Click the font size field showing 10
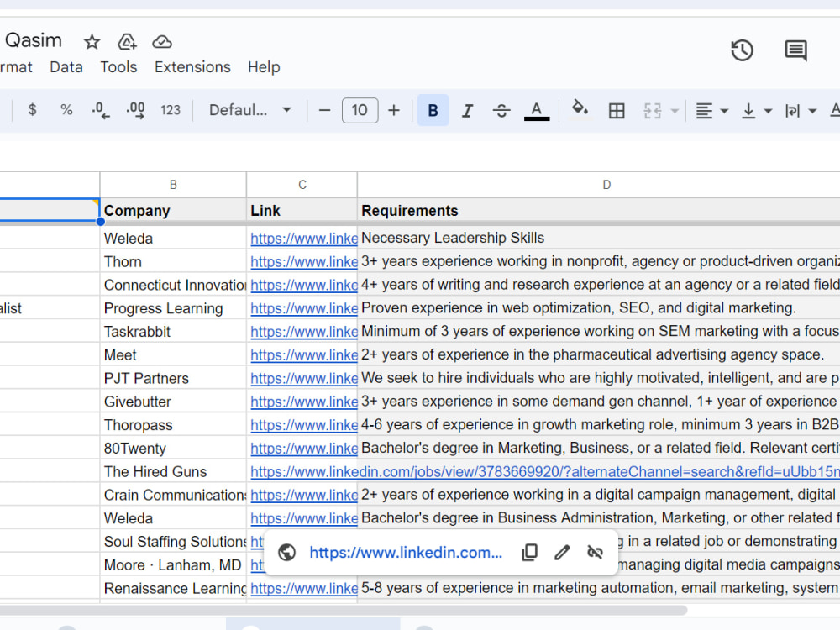 360,110
